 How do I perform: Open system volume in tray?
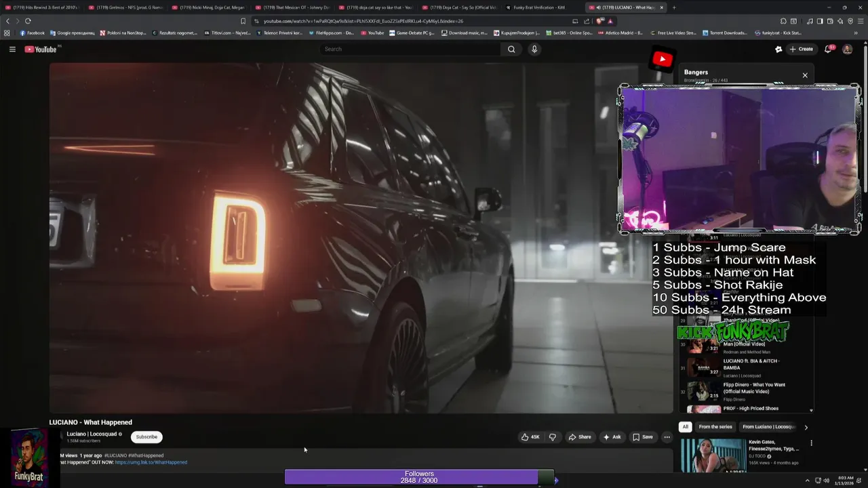click(826, 481)
